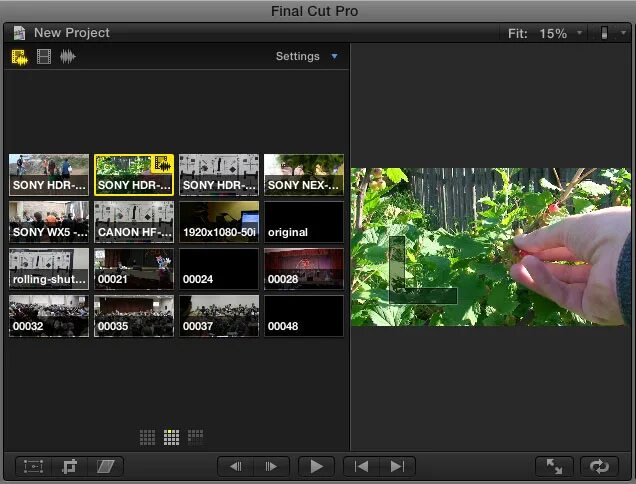
Task: Click the video-audio badge on the selected clip
Action: pos(162,164)
